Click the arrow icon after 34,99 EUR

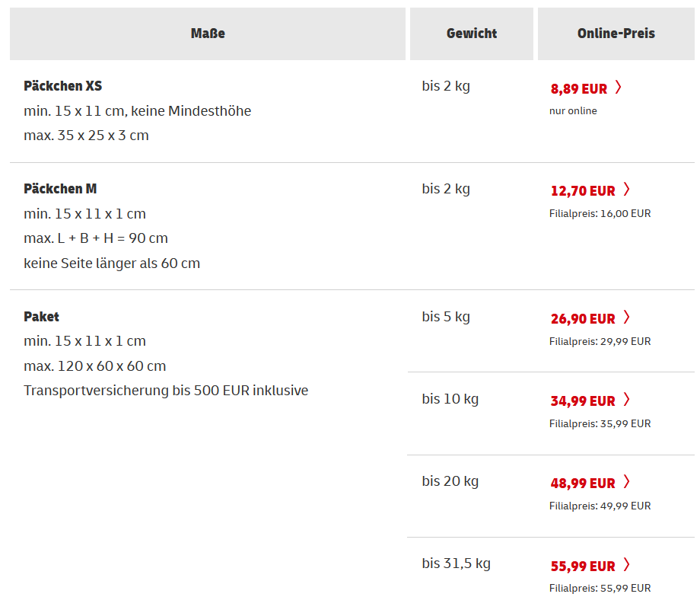(626, 400)
